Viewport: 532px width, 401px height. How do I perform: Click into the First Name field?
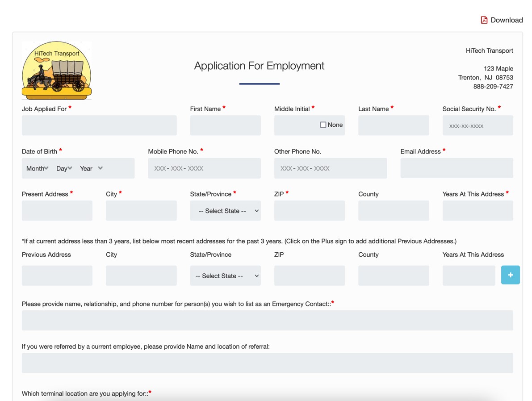225,125
